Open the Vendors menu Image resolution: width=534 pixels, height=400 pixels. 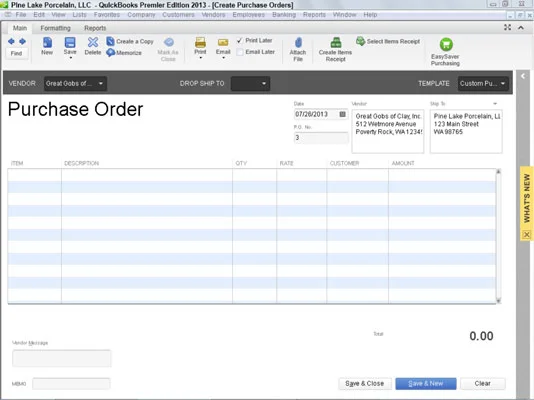pyautogui.click(x=213, y=15)
